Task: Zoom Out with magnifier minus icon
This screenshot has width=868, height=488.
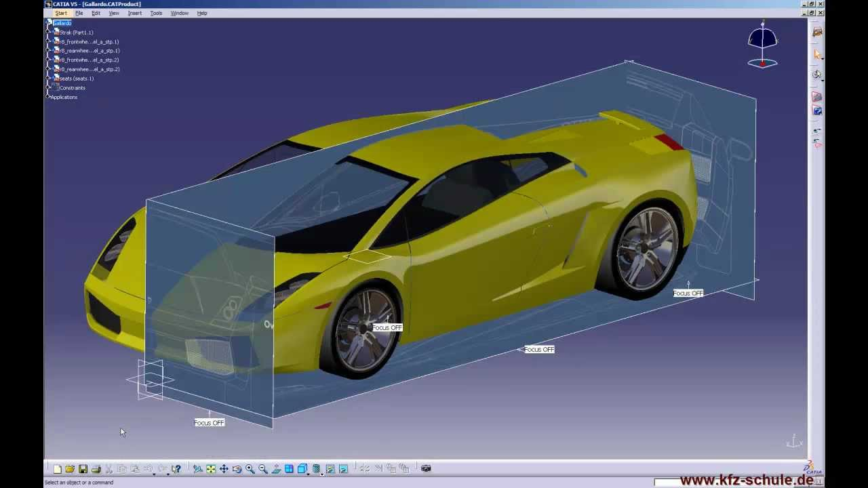Action: [x=263, y=468]
